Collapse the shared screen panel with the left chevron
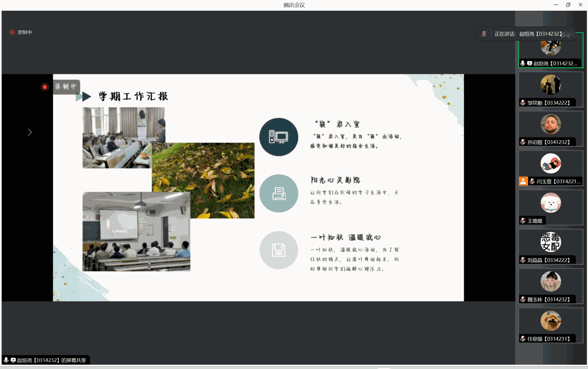The height and width of the screenshot is (369, 588). pos(30,132)
